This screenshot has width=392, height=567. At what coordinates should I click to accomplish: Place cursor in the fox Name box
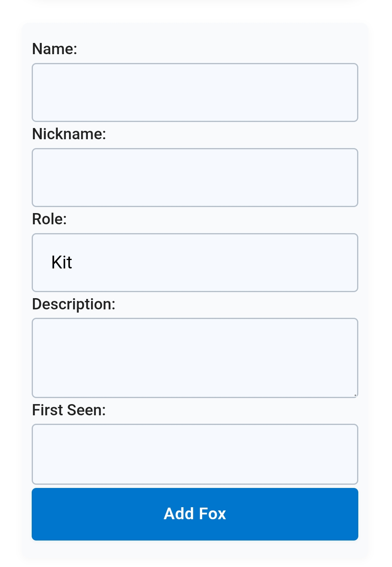[x=195, y=92]
